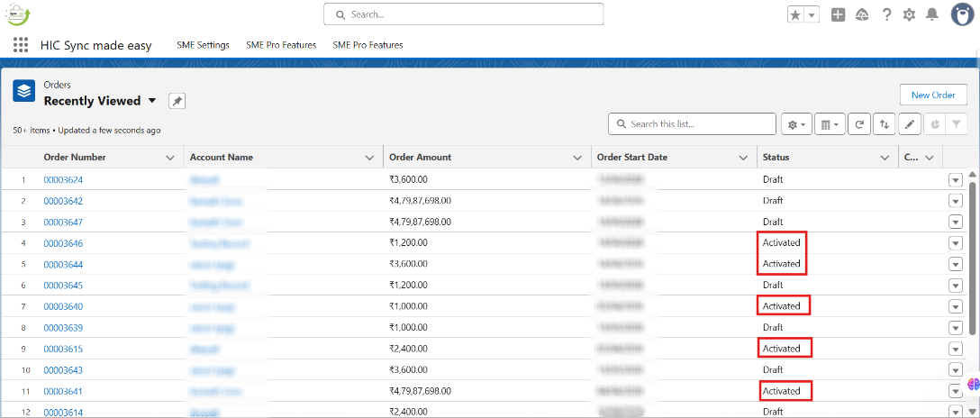Click the New Order button

click(932, 95)
